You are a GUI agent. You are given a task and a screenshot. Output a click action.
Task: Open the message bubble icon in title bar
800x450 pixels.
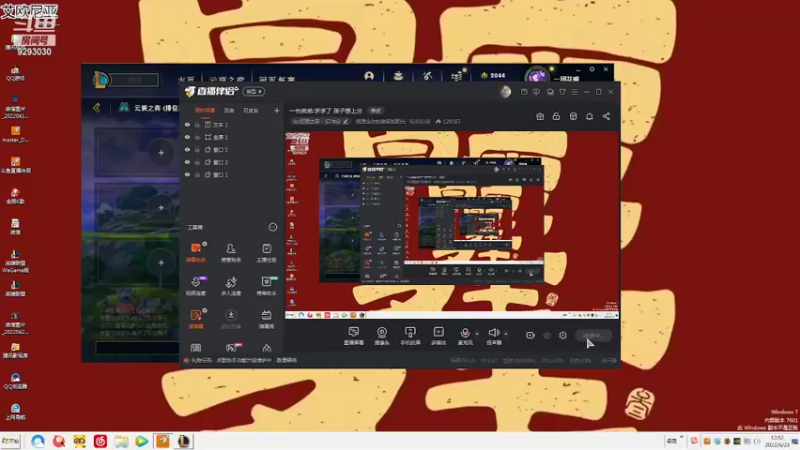(x=536, y=92)
